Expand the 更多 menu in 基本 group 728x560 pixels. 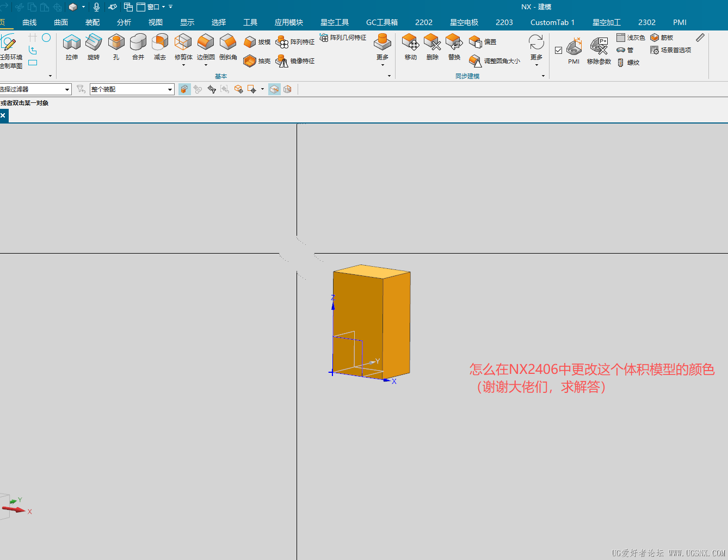382,50
